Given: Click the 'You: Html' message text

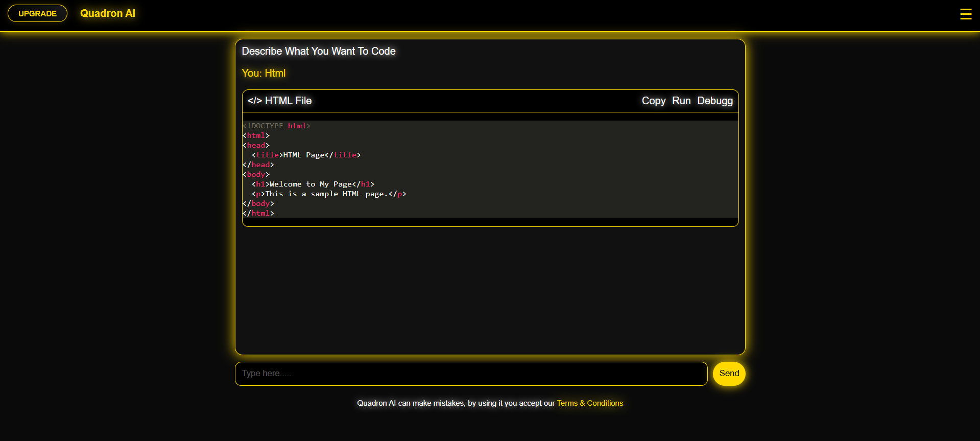Looking at the screenshot, I should 264,73.
